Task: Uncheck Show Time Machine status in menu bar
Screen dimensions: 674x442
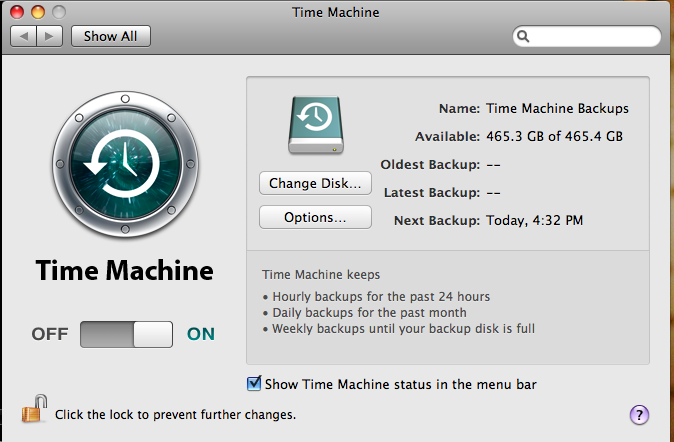Action: pos(255,383)
